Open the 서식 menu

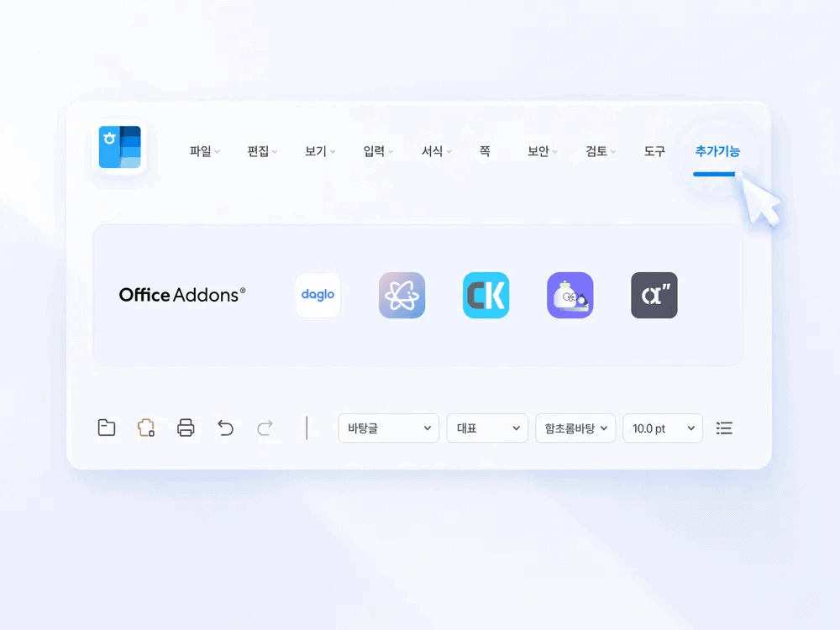[436, 151]
